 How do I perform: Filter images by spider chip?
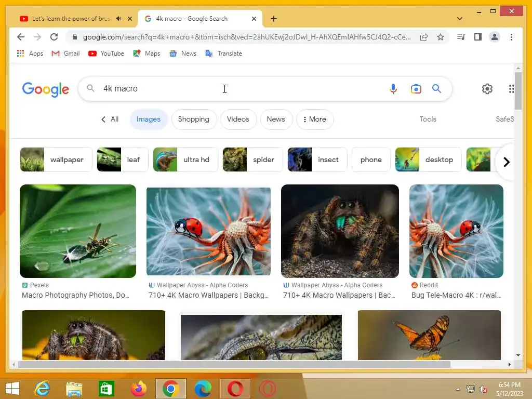point(252,159)
